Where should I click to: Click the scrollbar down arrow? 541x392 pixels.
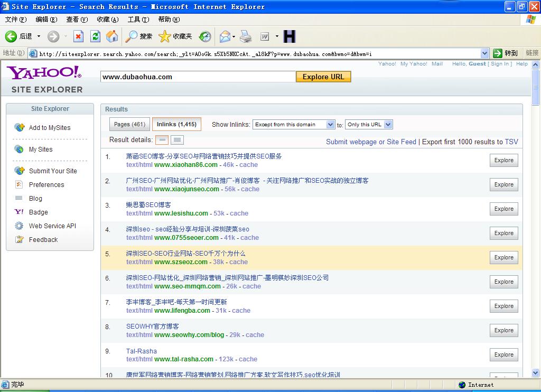535,372
